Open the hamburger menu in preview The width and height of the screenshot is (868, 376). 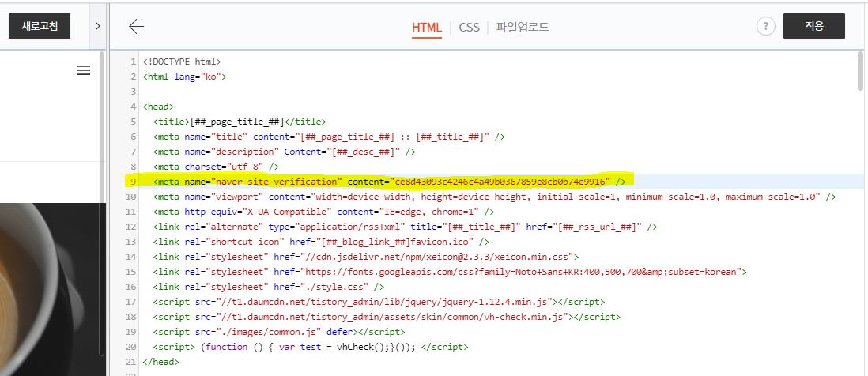83,70
